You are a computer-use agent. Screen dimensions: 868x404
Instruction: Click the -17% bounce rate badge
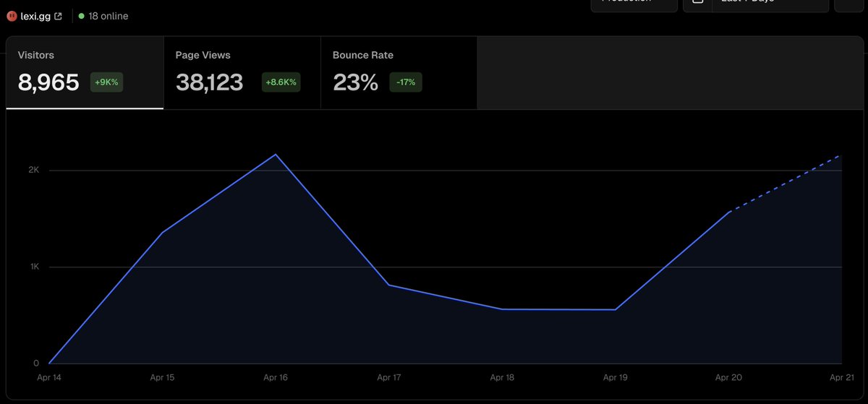point(406,82)
